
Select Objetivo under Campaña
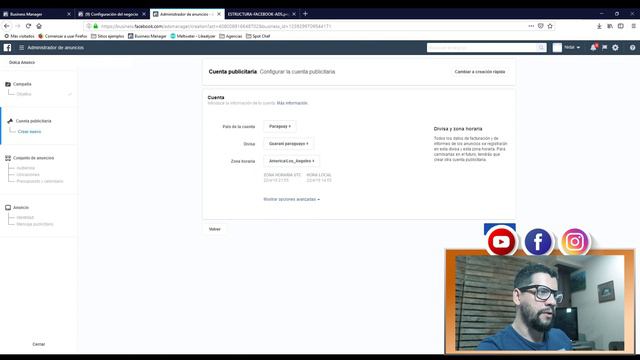click(24, 94)
